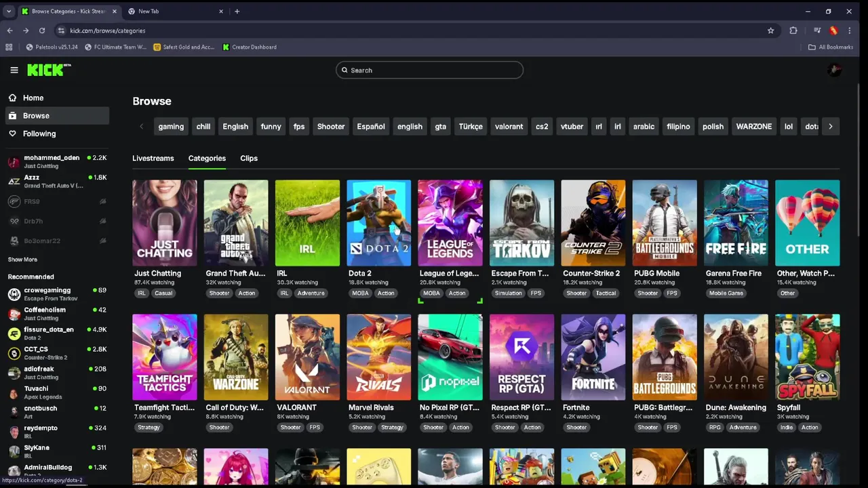The width and height of the screenshot is (868, 488).
Task: Click the Following heart icon
Action: coord(12,134)
